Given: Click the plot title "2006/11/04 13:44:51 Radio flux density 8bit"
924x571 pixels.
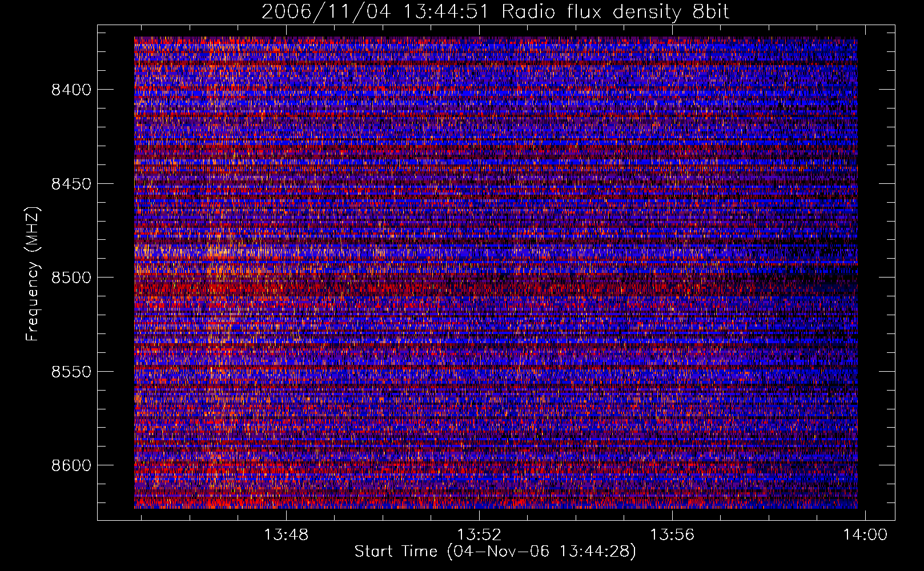Looking at the screenshot, I should click(x=495, y=12).
